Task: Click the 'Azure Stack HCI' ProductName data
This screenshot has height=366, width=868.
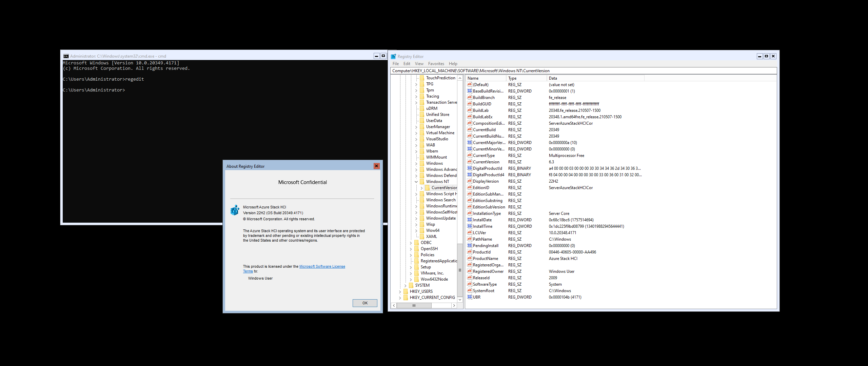Action: [x=563, y=259]
